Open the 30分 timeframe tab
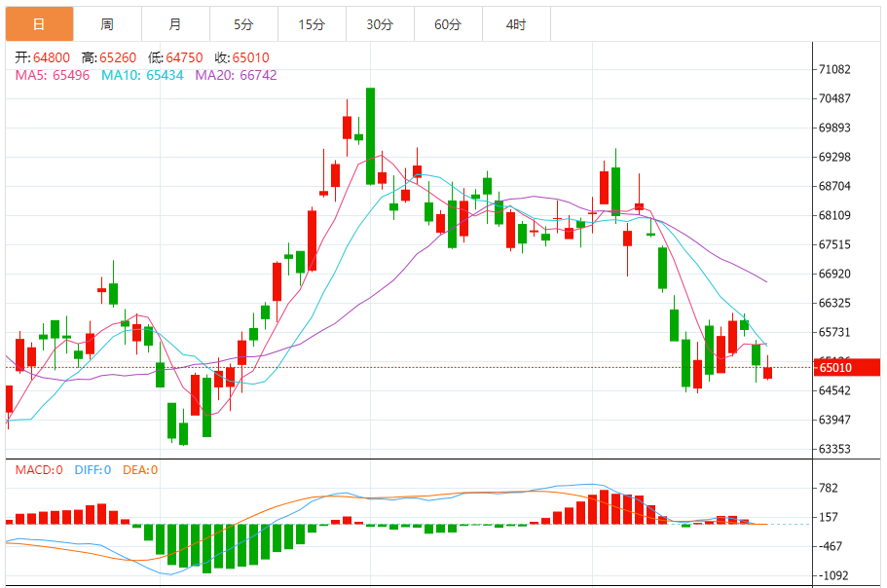The image size is (887, 588). click(380, 24)
